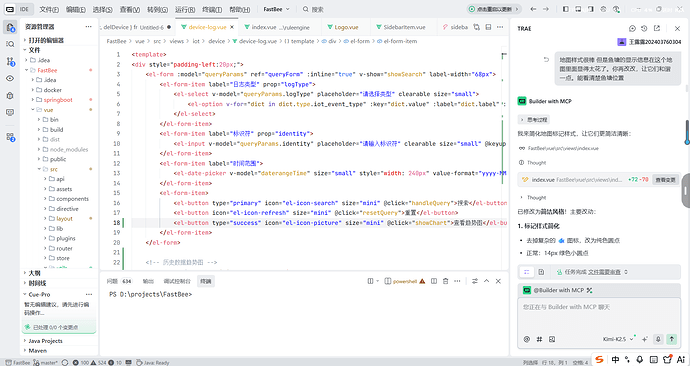
Task: Click the Sogou input method S icon
Action: pyautogui.click(x=599, y=359)
